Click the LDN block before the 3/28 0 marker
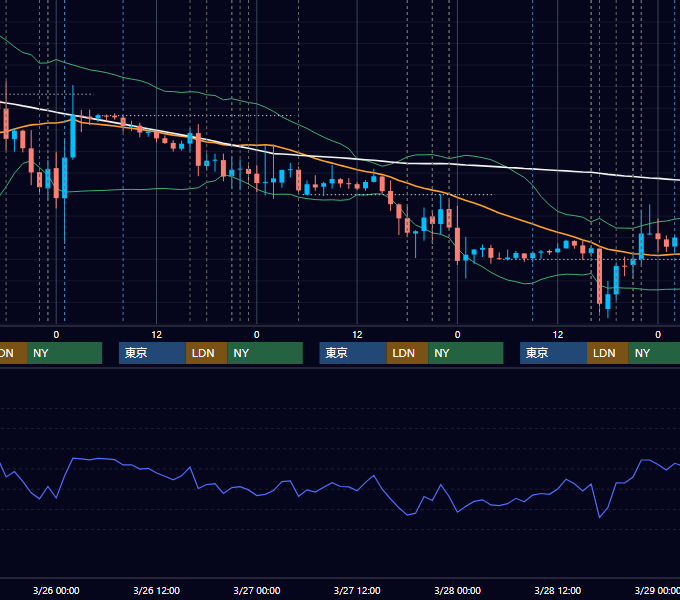This screenshot has height=600, width=680. (x=407, y=353)
